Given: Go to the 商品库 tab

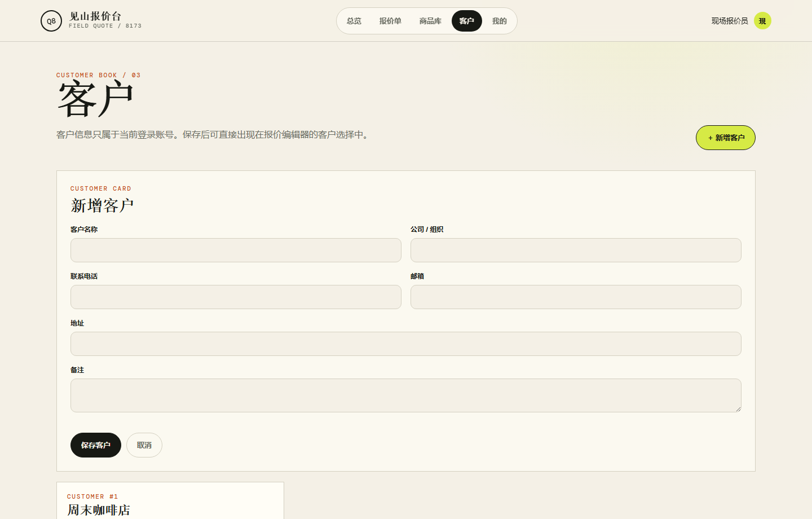Looking at the screenshot, I should [x=430, y=21].
